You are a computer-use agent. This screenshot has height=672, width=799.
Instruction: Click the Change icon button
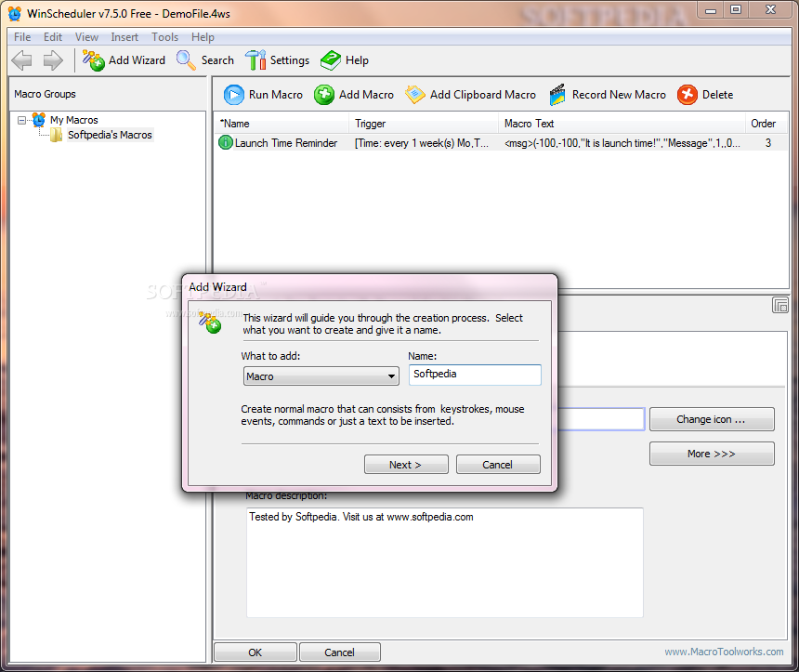click(x=712, y=419)
